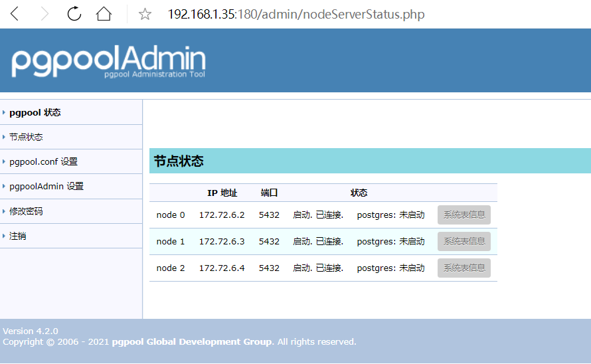Click the node 1 row label

point(171,241)
